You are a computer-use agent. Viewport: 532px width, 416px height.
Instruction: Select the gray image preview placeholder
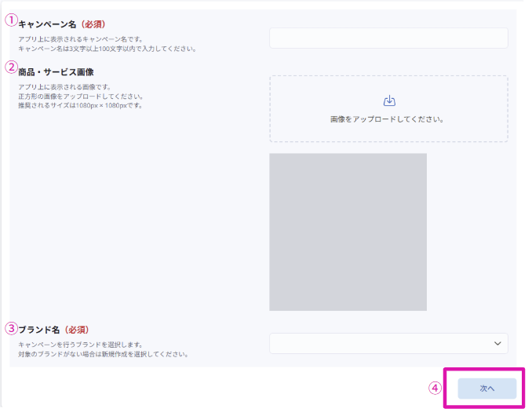coord(348,232)
